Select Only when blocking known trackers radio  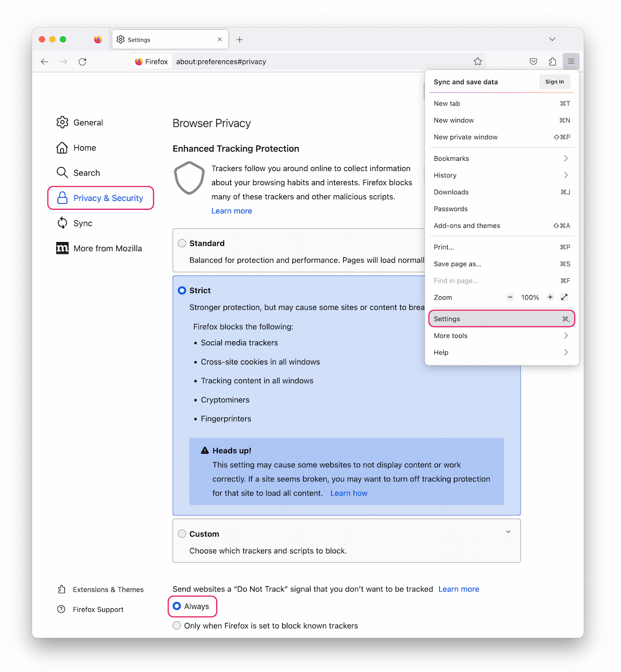(x=176, y=625)
